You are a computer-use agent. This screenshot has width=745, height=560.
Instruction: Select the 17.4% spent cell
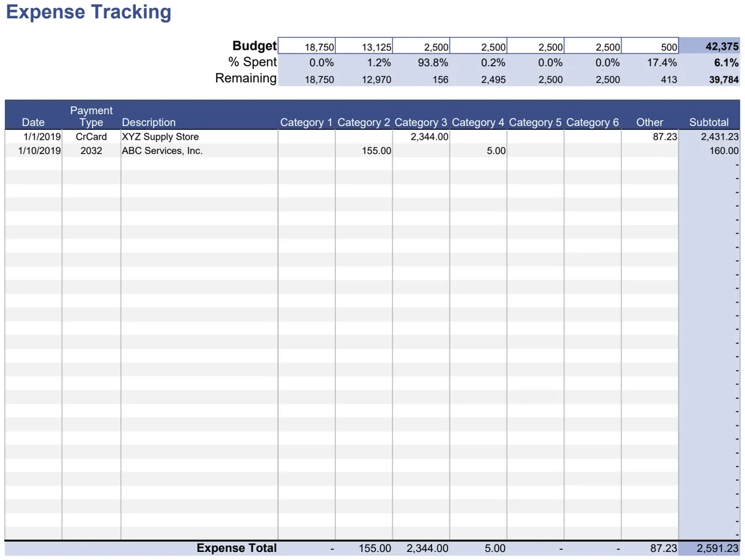pyautogui.click(x=650, y=63)
